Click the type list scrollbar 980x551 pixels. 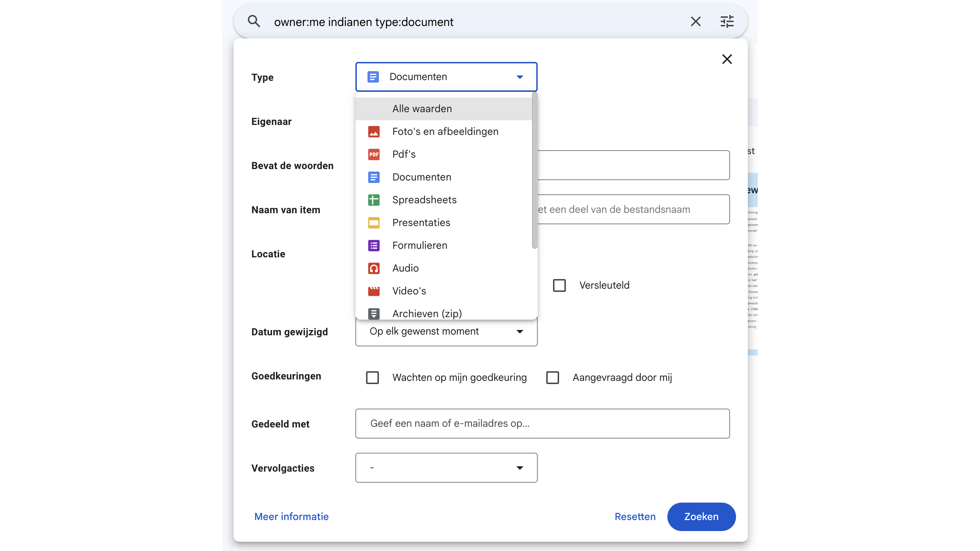[535, 171]
